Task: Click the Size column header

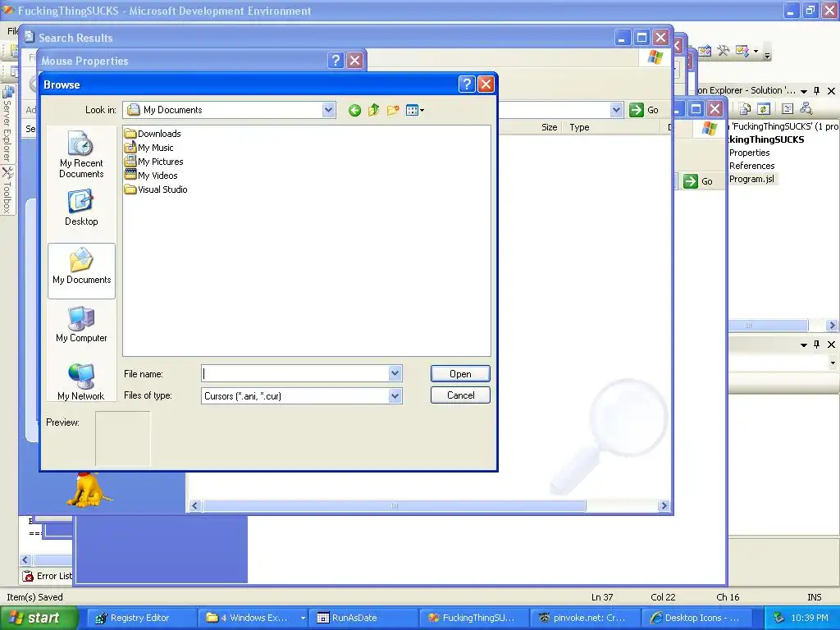Action: point(549,127)
